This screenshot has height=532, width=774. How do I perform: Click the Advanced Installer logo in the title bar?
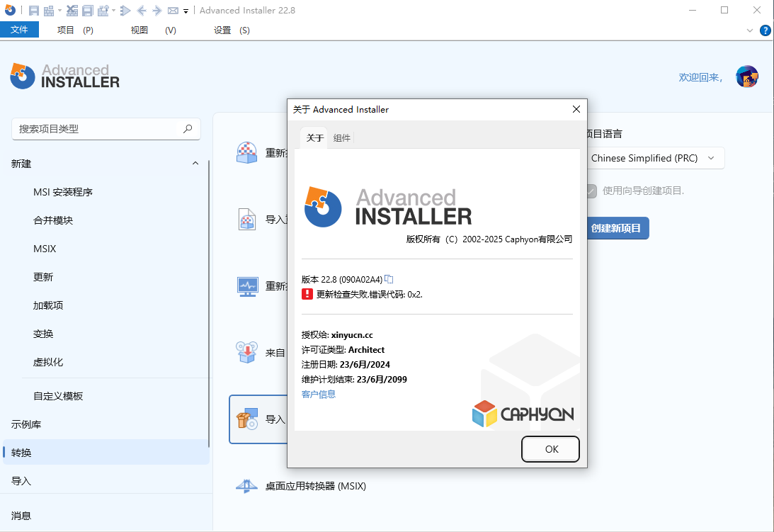point(10,10)
